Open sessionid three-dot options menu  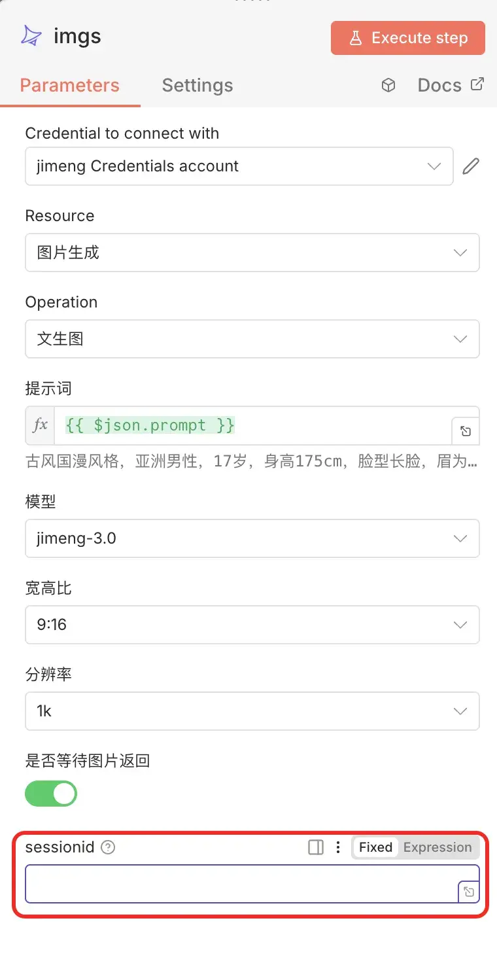pos(338,847)
